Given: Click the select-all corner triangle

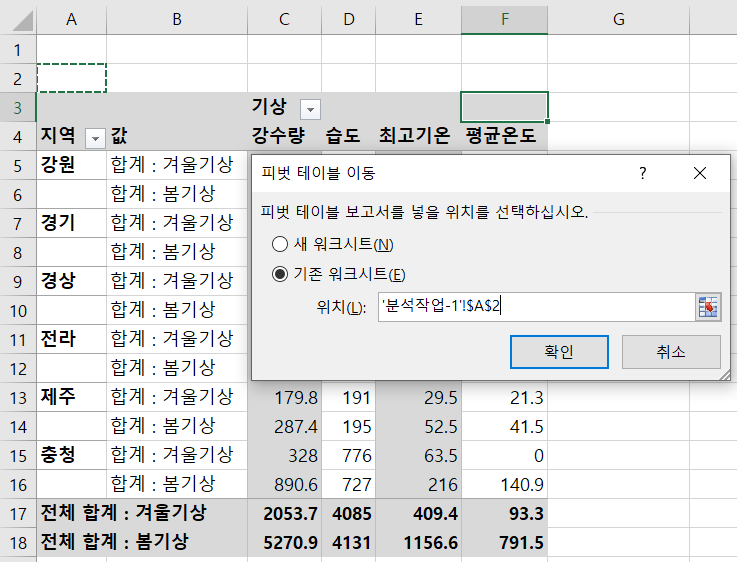Looking at the screenshot, I should [x=18, y=19].
